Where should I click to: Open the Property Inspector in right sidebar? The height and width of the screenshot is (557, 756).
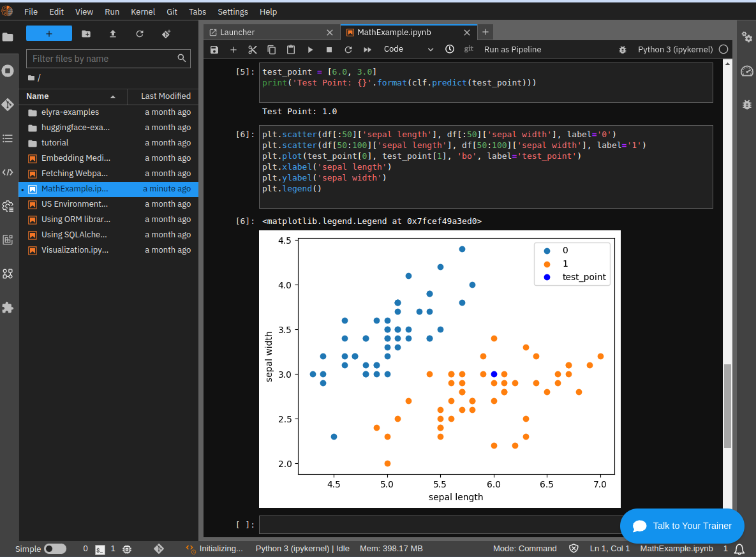(x=747, y=36)
